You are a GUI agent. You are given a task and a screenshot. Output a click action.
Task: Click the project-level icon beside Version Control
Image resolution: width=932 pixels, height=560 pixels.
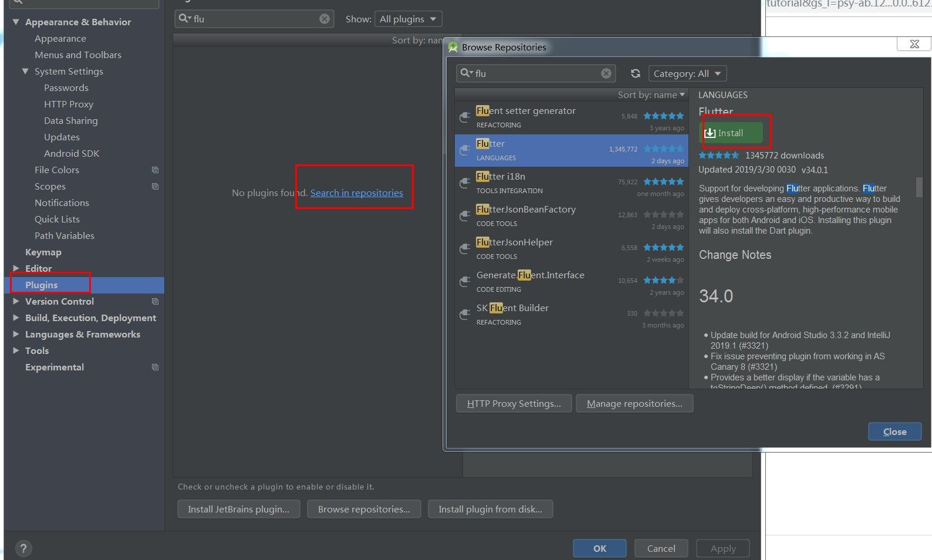155,302
